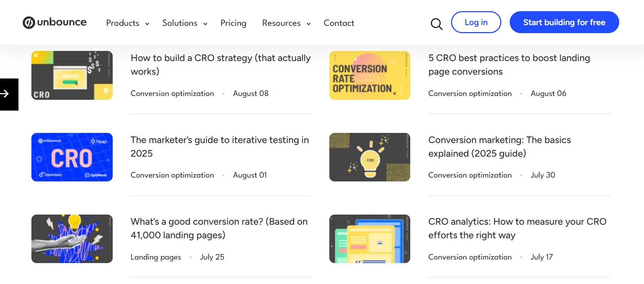This screenshot has width=644, height=284.
Task: Go to the Pricing page
Action: click(x=233, y=23)
